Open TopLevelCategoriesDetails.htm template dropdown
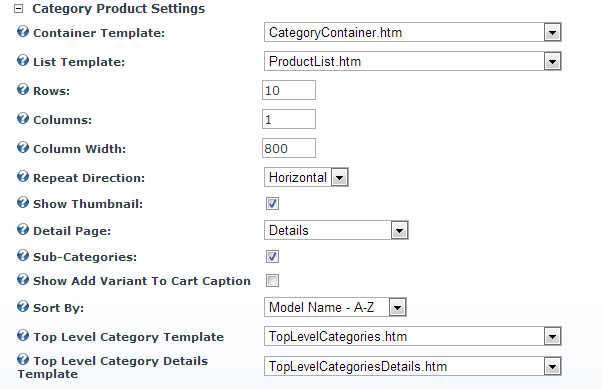The width and height of the screenshot is (602, 389). point(413,366)
